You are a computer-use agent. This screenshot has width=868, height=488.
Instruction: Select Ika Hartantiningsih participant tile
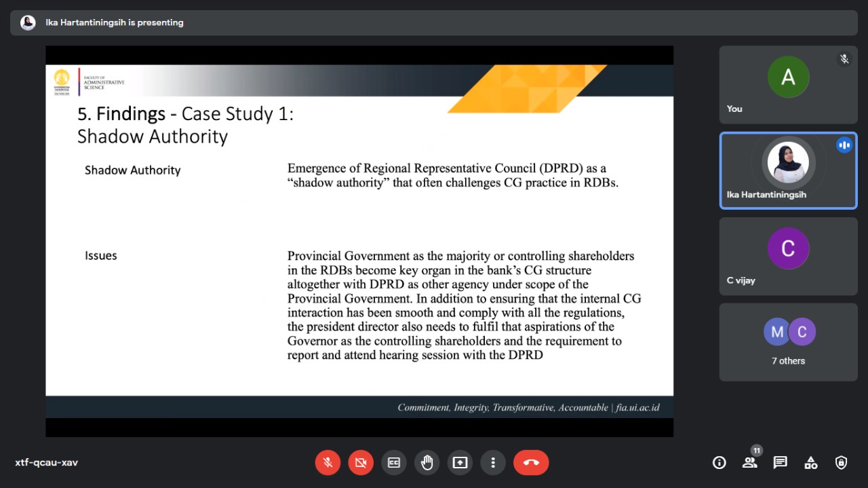coord(788,170)
